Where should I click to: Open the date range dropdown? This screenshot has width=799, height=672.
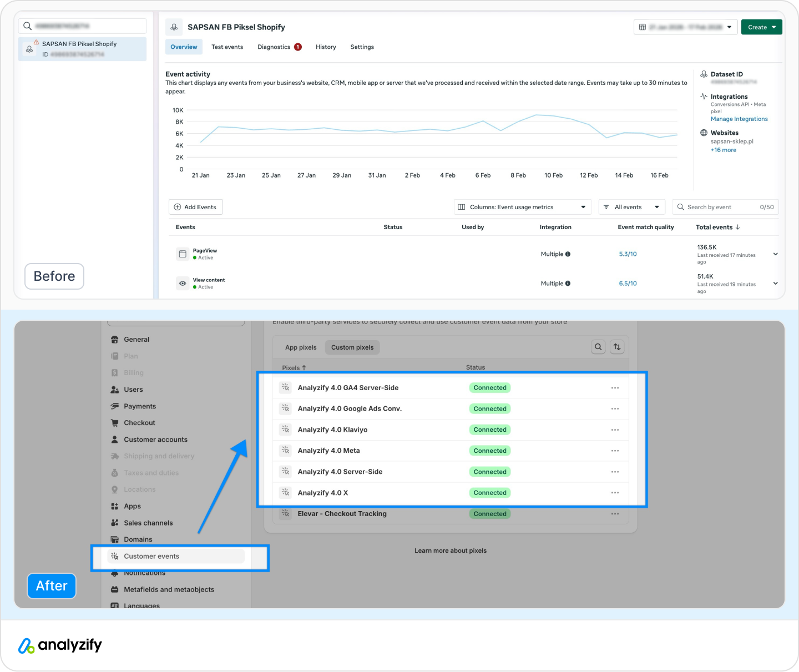pyautogui.click(x=686, y=27)
